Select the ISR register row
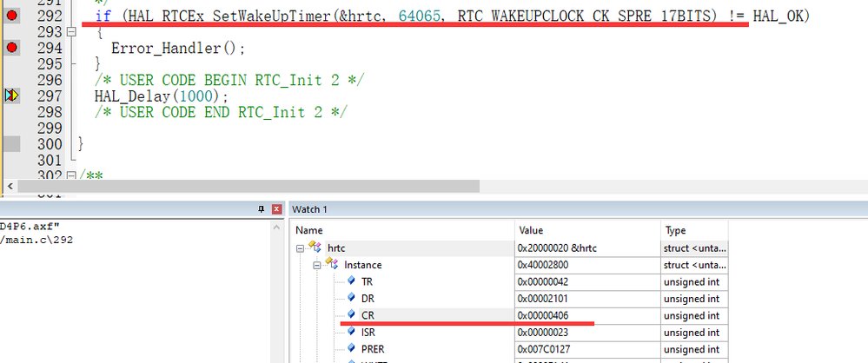Image resolution: width=868 pixels, height=363 pixels. point(509,333)
